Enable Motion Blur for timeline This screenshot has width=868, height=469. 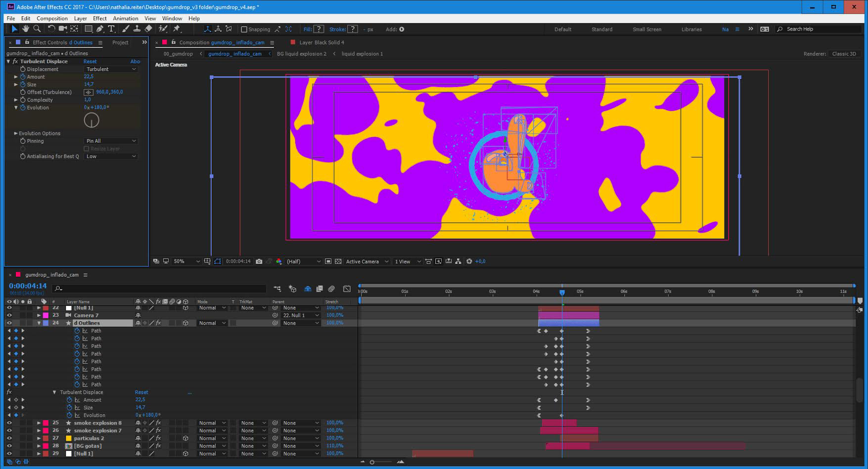pyautogui.click(x=331, y=289)
